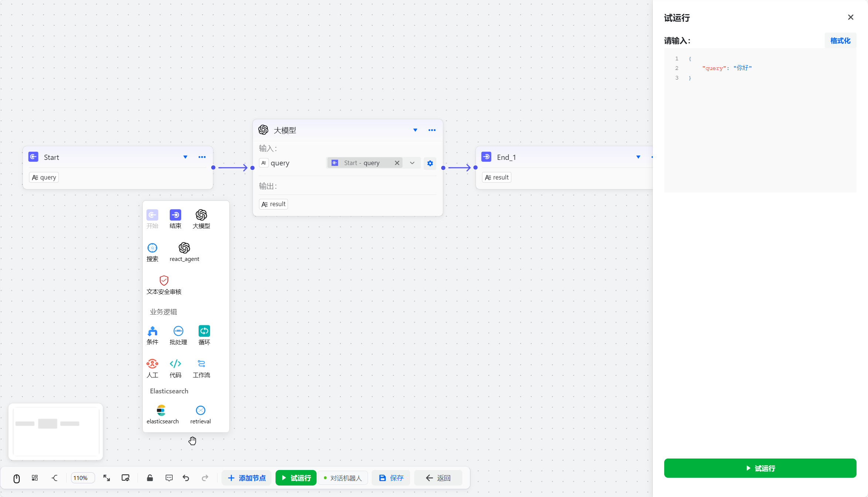Select the react_agent node icon
The height and width of the screenshot is (497, 868).
pos(184,248)
